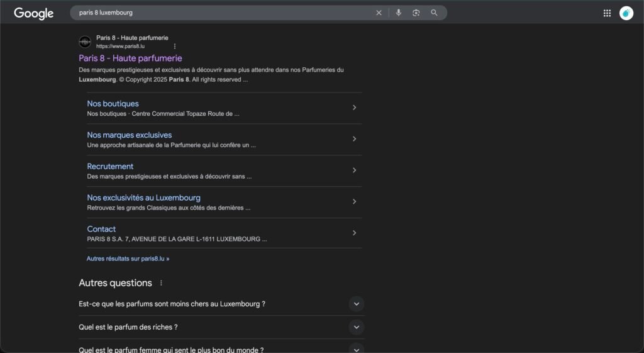The width and height of the screenshot is (644, 353).
Task: Click the Paris 8 site favicon
Action: [x=85, y=42]
